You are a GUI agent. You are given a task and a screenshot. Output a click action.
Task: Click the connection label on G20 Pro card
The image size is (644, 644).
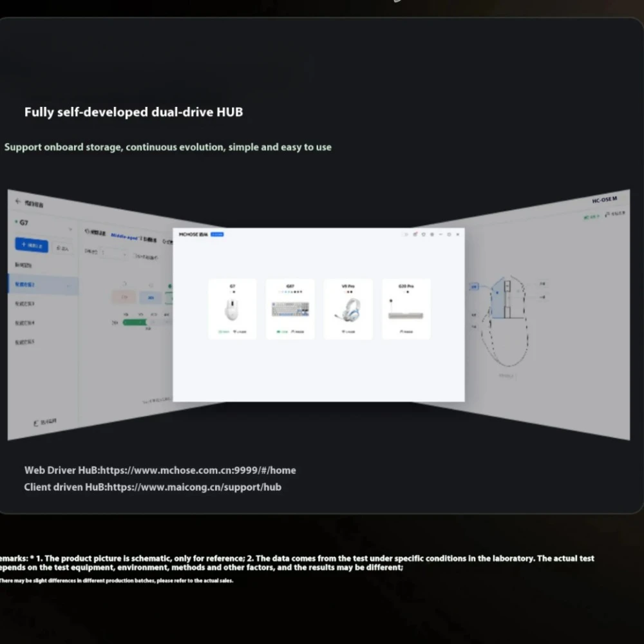click(406, 332)
